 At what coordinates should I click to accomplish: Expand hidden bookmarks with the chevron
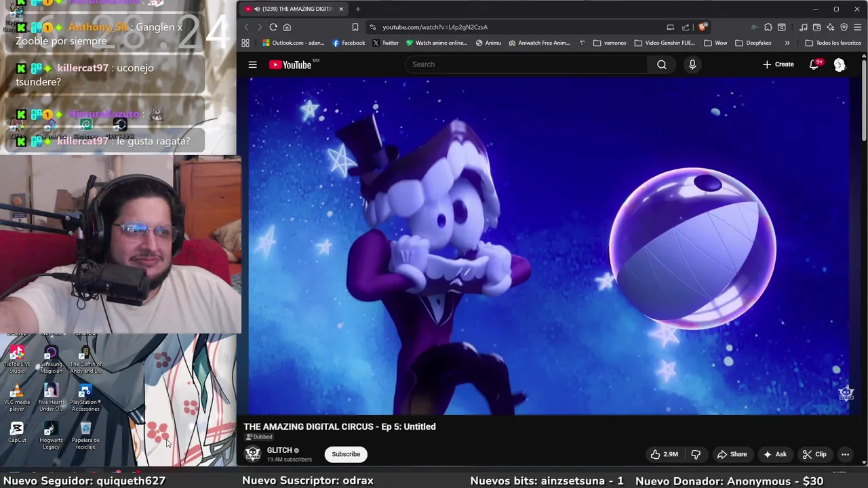787,43
